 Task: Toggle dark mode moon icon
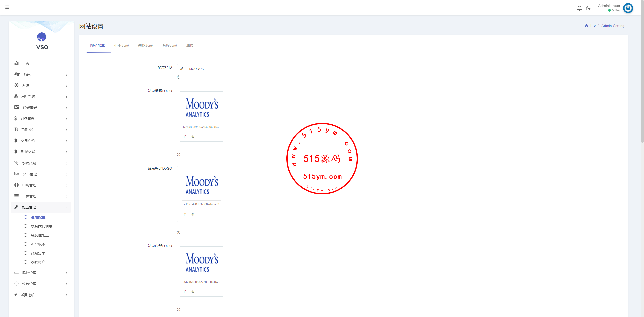point(588,8)
